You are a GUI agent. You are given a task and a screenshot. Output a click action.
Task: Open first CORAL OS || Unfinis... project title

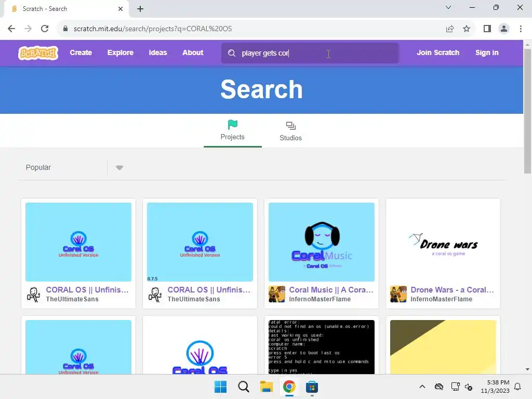87,290
